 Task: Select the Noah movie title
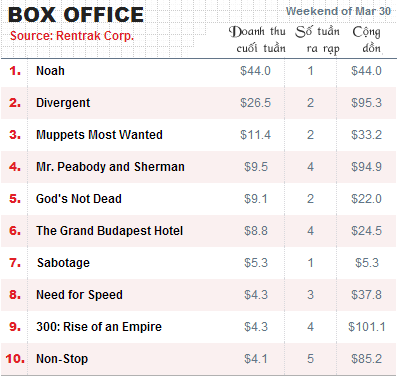(x=50, y=71)
